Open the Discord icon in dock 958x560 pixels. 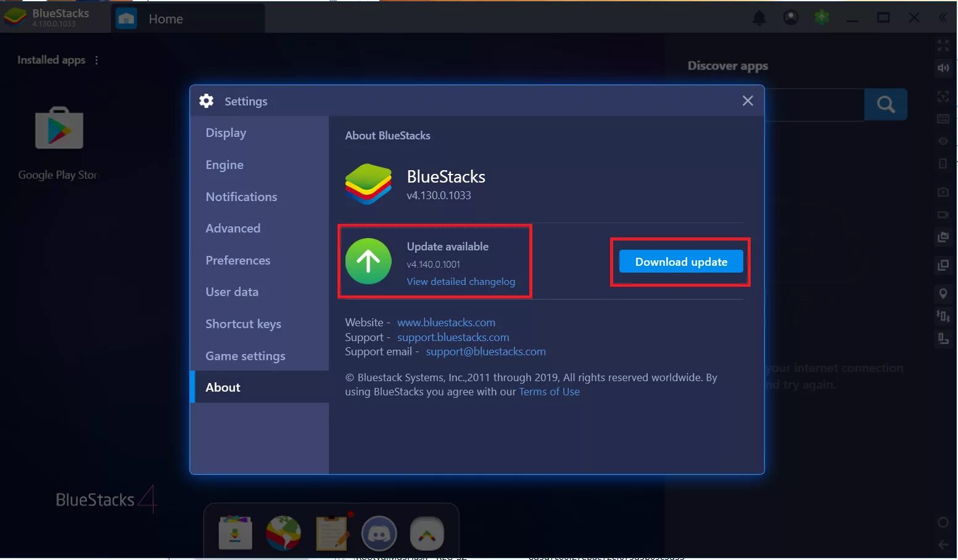[x=379, y=533]
